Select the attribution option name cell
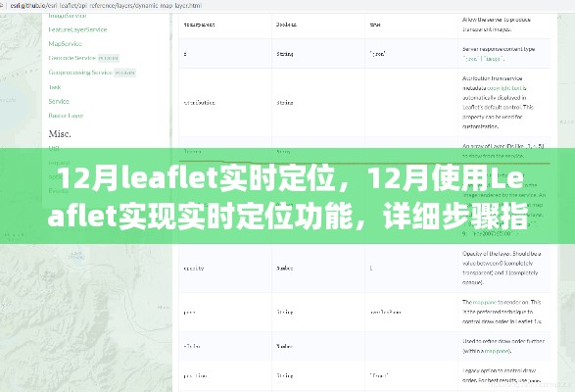The image size is (575, 392). point(199,103)
